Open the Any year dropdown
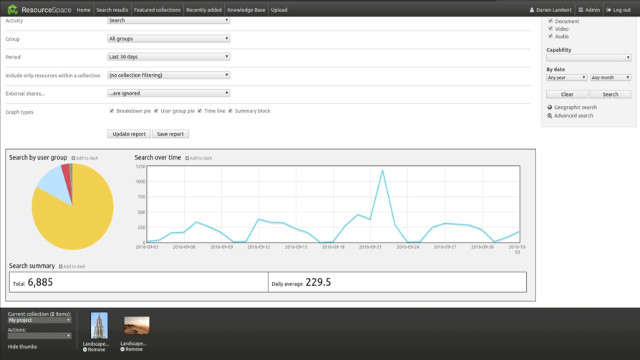The image size is (640, 360). tap(567, 78)
